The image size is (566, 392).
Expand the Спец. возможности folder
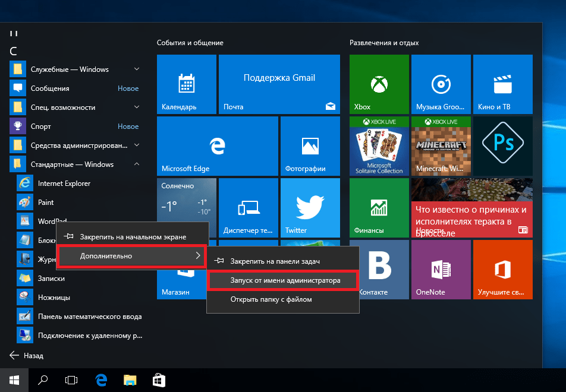click(x=137, y=108)
